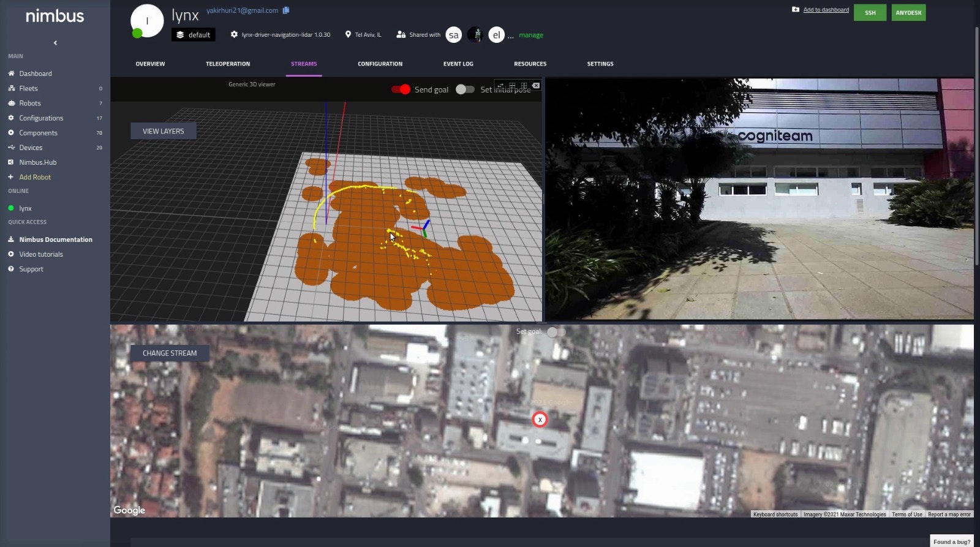Open Video tutorials play icon
The height and width of the screenshot is (547, 980).
[11, 254]
